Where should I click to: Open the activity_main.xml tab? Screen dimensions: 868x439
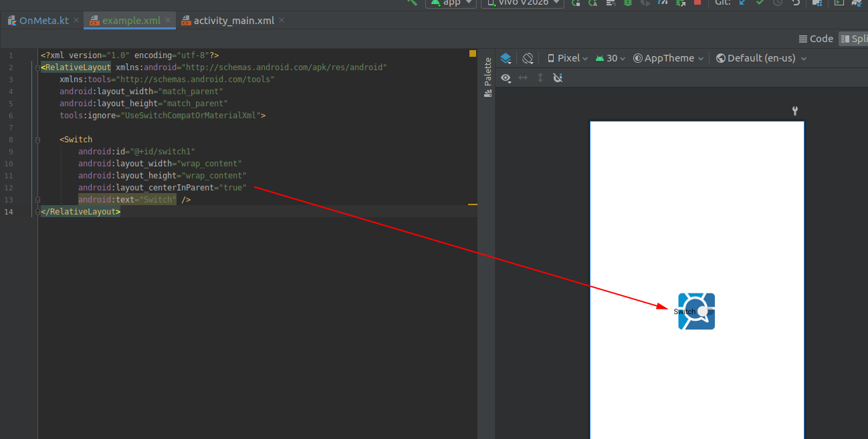point(234,20)
